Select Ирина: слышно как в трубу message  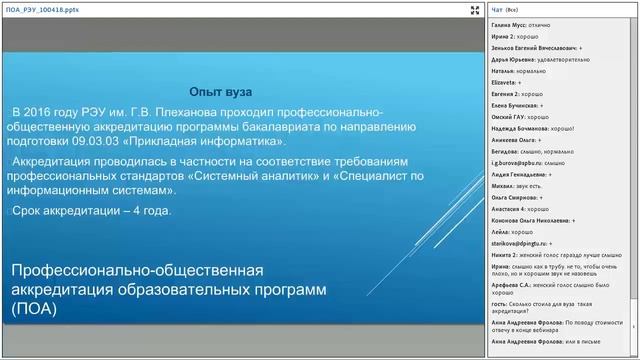click(x=554, y=270)
